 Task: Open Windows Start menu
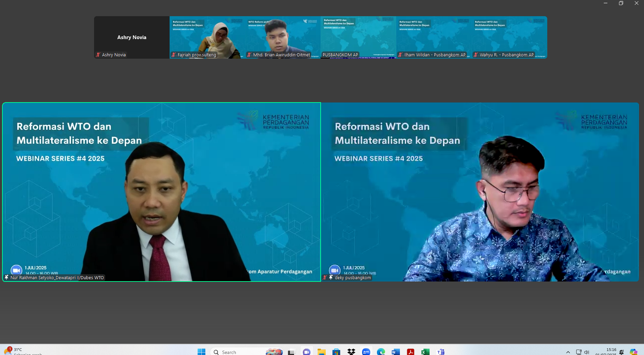(202, 352)
